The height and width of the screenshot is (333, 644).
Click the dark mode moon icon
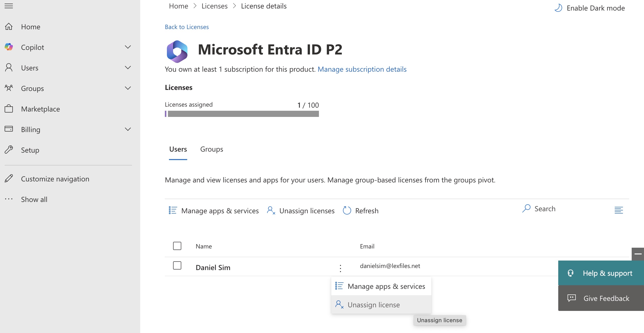point(558,8)
